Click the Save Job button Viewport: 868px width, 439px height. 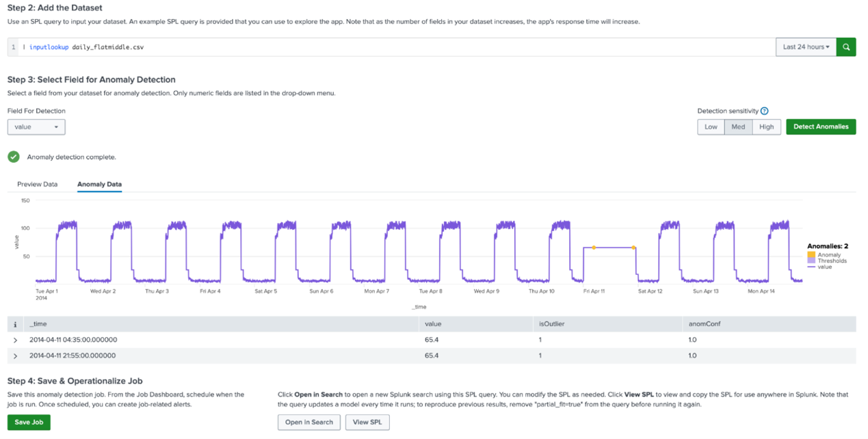pos(29,422)
